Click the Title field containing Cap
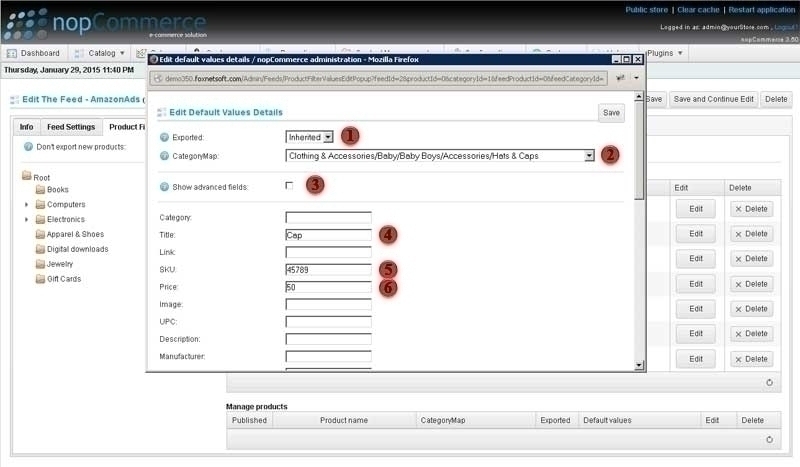This screenshot has width=800, height=467. (x=329, y=235)
